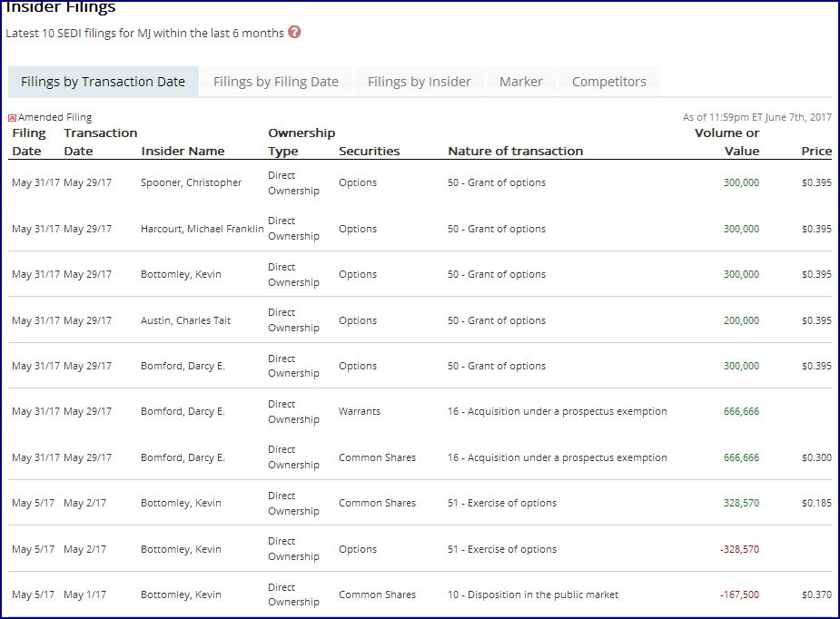Switch to the Competitors tab
Image resolution: width=840 pixels, height=619 pixels.
click(x=608, y=82)
